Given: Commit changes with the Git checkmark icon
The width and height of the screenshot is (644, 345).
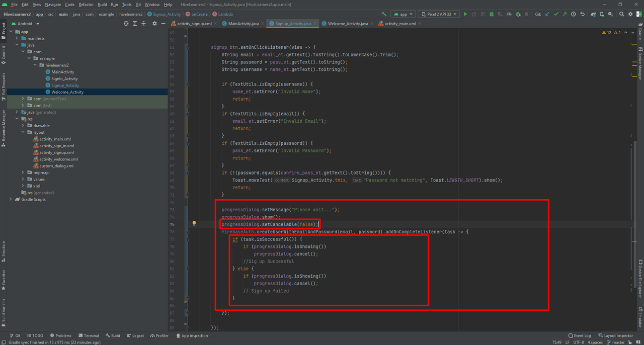Looking at the screenshot, I should click(556, 14).
